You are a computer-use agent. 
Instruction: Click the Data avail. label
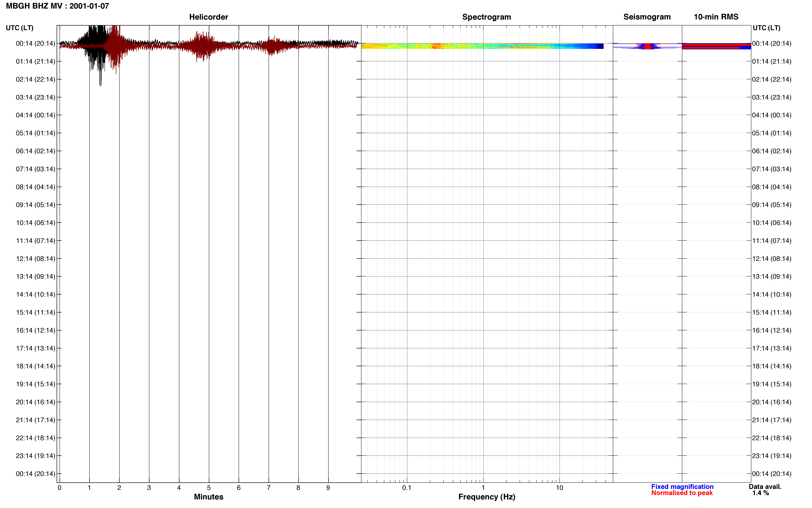click(765, 486)
